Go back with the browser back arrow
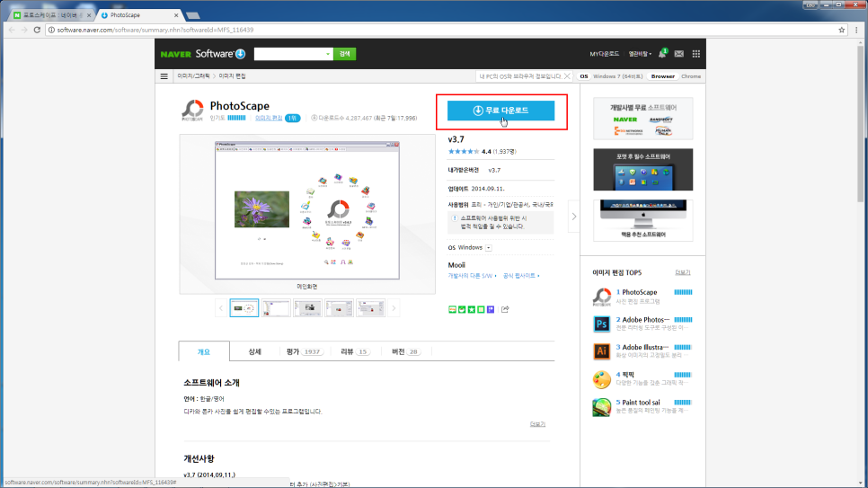The height and width of the screenshot is (488, 868). point(12,30)
